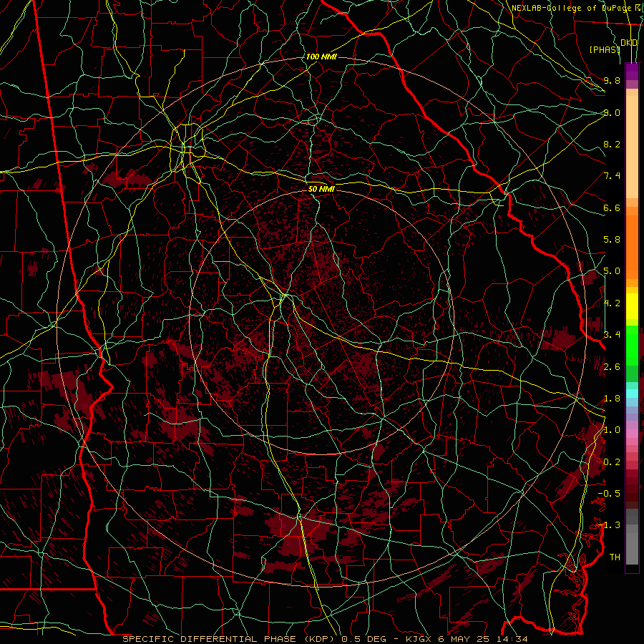Click the 50 NMI range ring label
Screen dimensions: 644x644
coord(321,189)
